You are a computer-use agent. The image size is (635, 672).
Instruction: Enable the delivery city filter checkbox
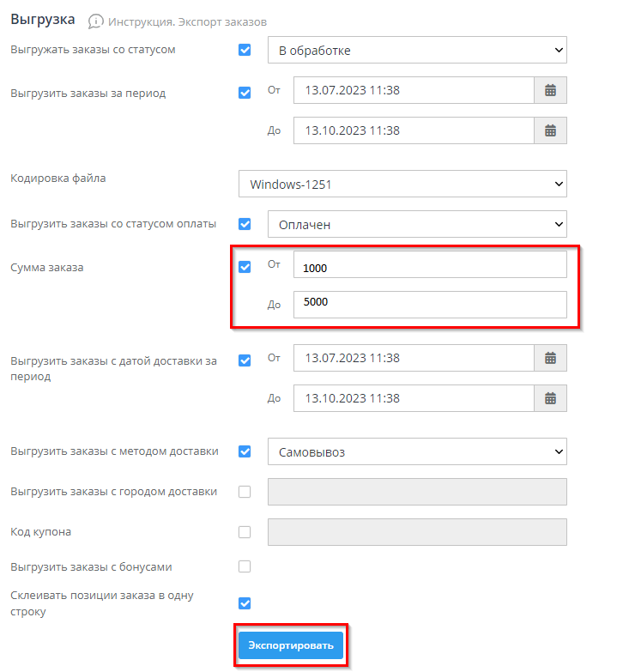tap(245, 492)
